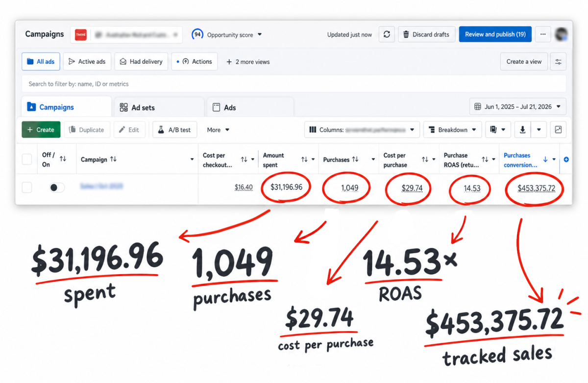Open Amount spent column options arrow
Screen dimensions: 588x383
(x=314, y=160)
